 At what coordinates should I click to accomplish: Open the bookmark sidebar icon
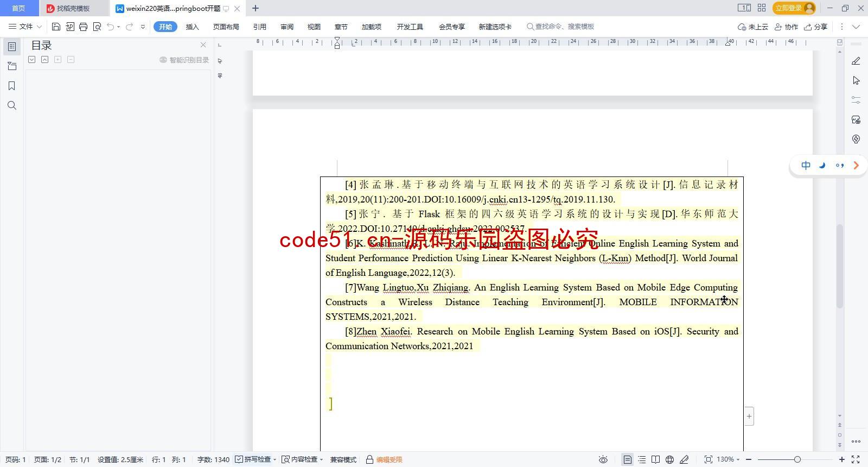(x=12, y=86)
